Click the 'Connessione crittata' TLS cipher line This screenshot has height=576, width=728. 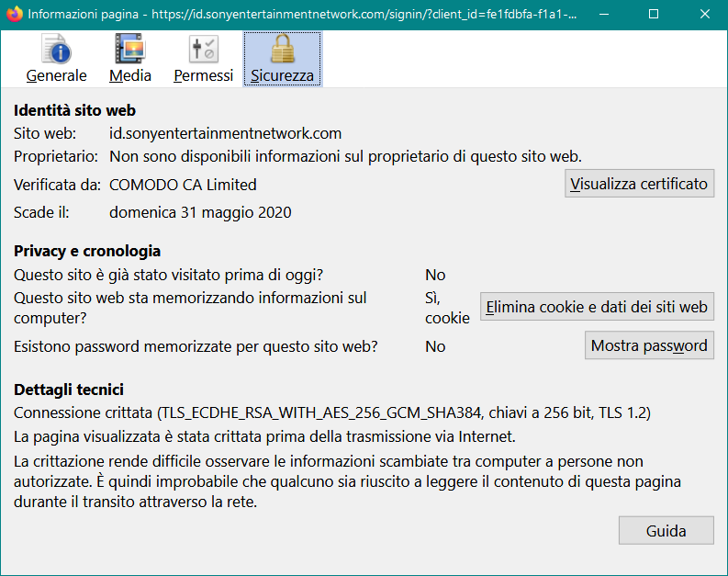332,412
